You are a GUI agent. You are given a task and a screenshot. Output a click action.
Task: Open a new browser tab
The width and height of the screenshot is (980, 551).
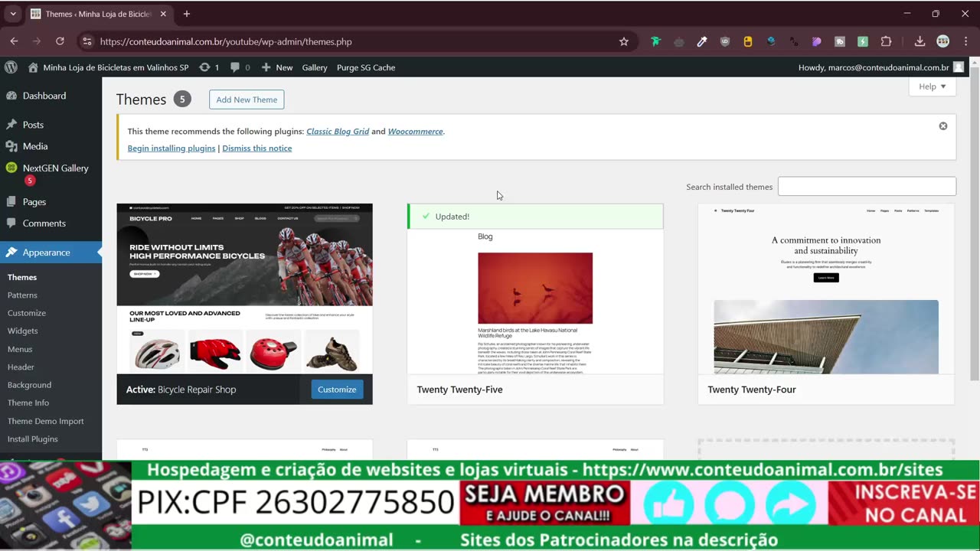point(186,14)
